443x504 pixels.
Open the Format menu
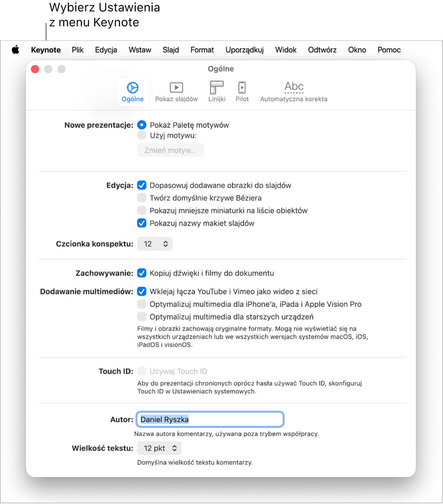[202, 50]
